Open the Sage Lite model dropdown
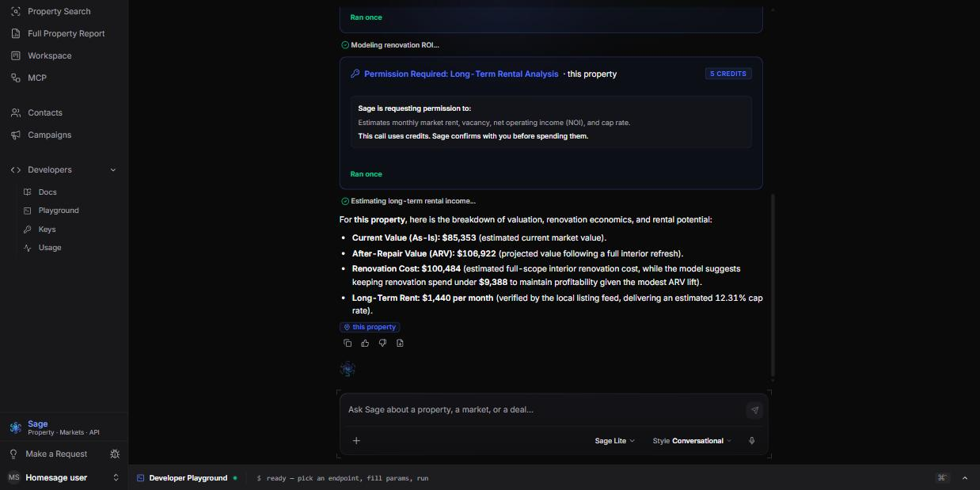The width and height of the screenshot is (980, 490). pos(614,441)
